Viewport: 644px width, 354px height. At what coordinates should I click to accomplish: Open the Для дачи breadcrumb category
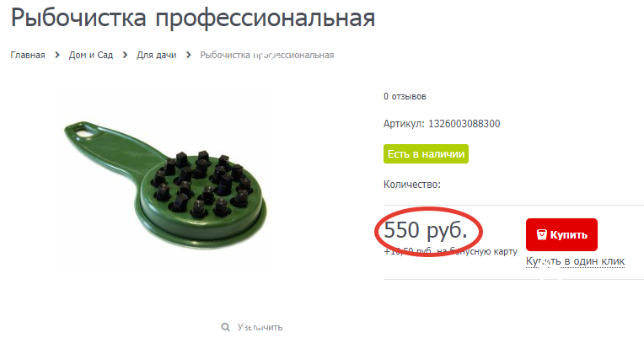(x=157, y=55)
